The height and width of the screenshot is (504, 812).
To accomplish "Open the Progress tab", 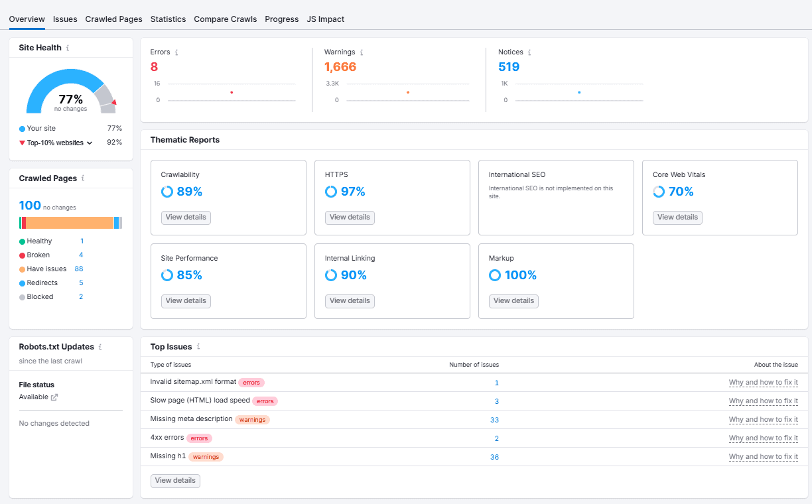I will click(282, 19).
